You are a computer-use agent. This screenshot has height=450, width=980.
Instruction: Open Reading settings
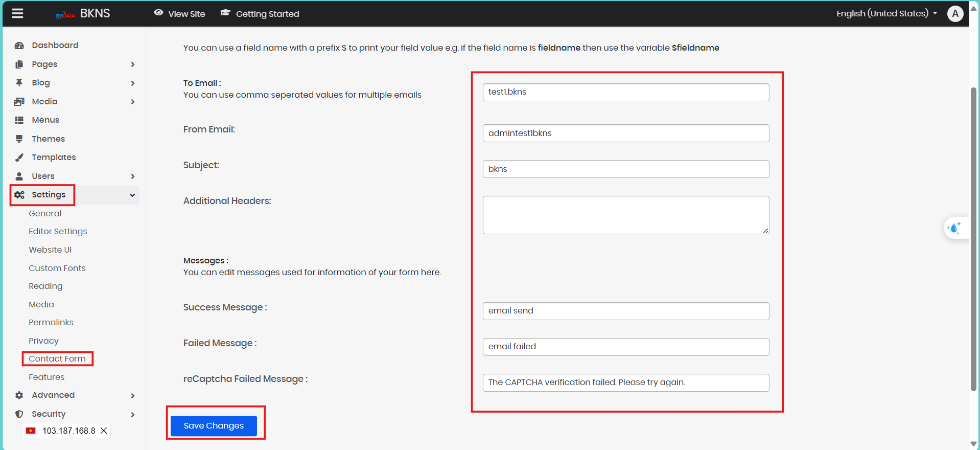click(45, 286)
